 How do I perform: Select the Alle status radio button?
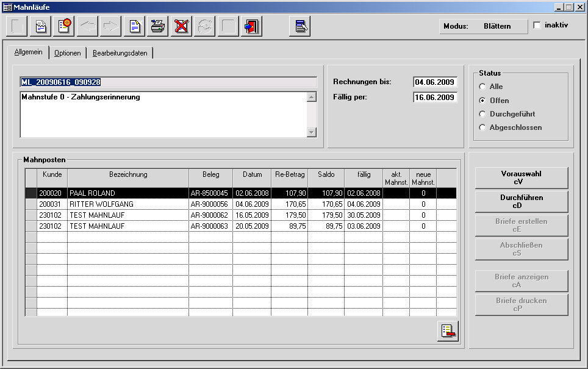[483, 87]
